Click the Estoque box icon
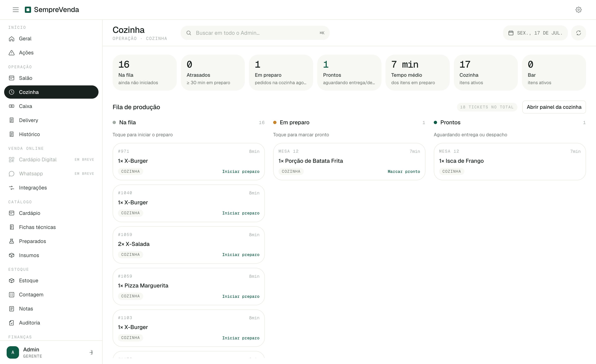Screen dimensions: 596x364 click(x=12, y=281)
